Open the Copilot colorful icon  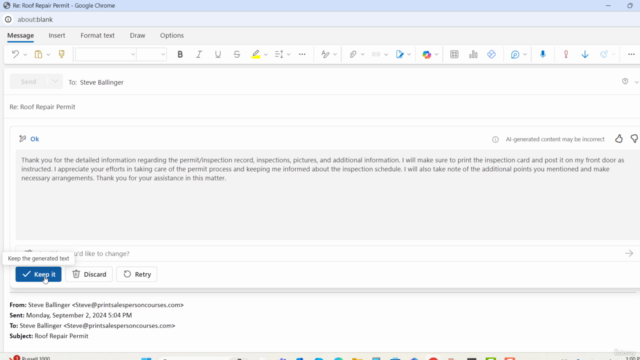(x=427, y=54)
